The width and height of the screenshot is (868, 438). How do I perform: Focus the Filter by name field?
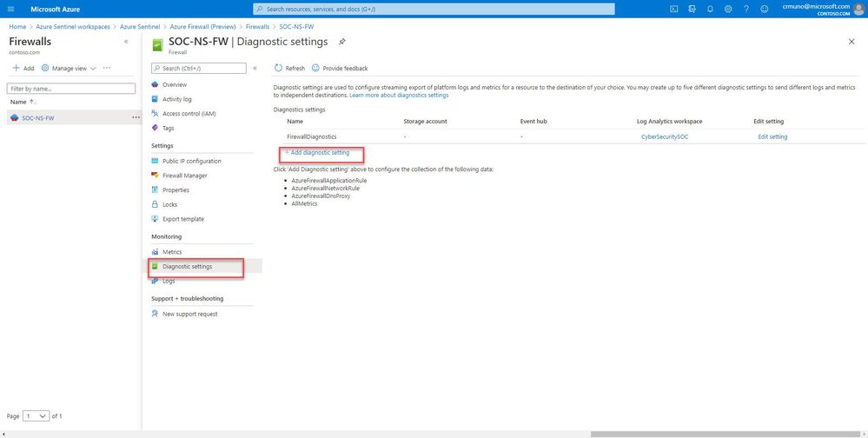point(71,89)
